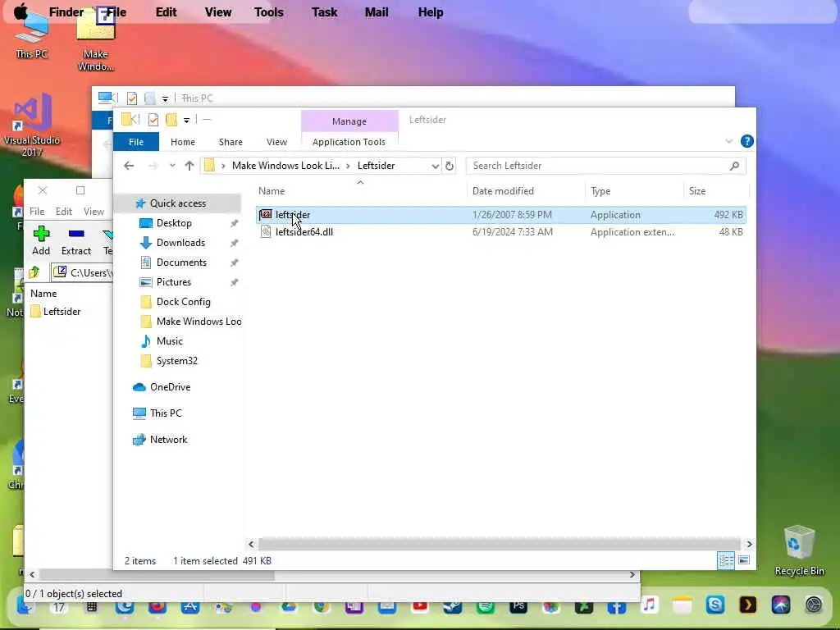Viewport: 840px width, 630px height.
Task: Go up one folder level
Action: point(189,166)
